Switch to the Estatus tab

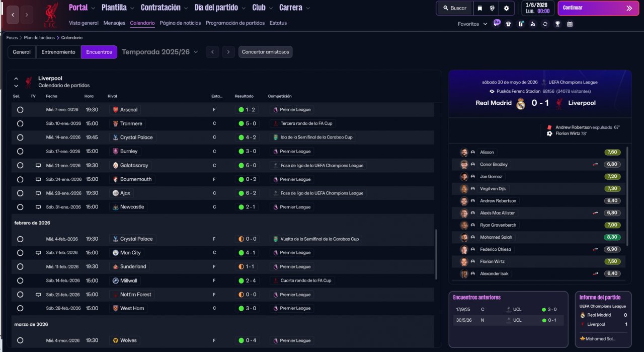point(278,23)
